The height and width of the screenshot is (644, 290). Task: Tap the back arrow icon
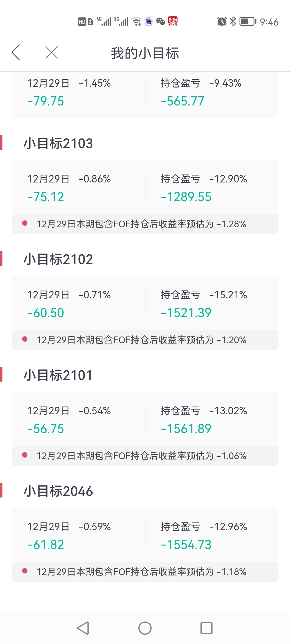16,52
